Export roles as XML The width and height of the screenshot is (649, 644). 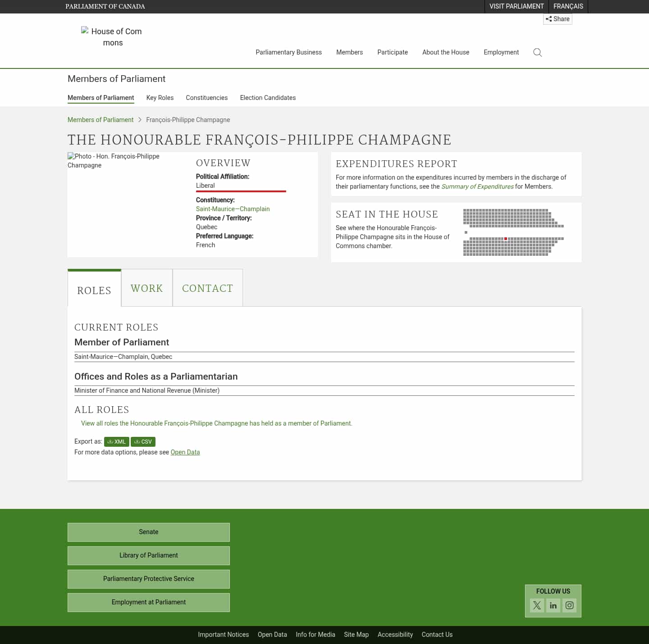pyautogui.click(x=116, y=442)
